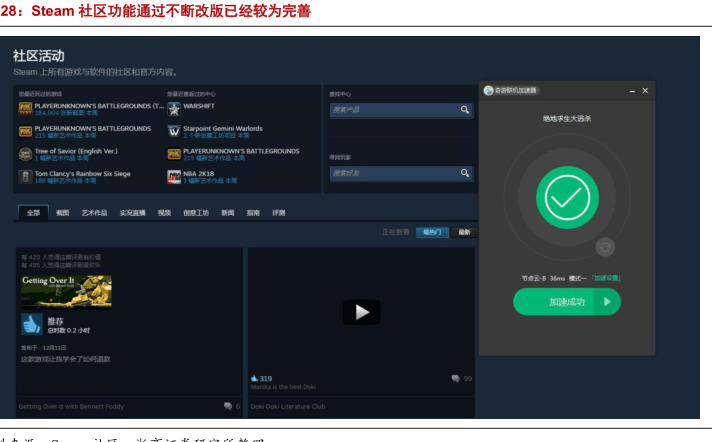712x442 pixels.
Task: Open Tree of Savior (English Ver.) link
Action: 76,151
